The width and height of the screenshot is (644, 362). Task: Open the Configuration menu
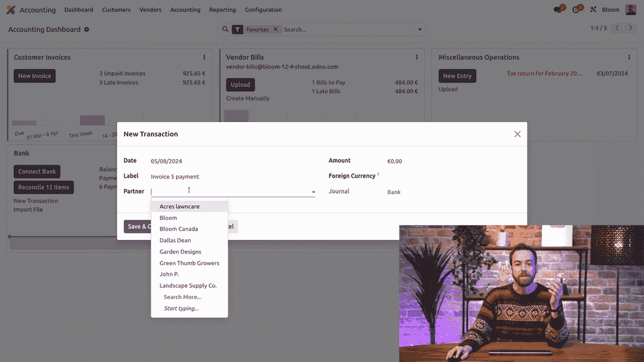[x=263, y=10]
